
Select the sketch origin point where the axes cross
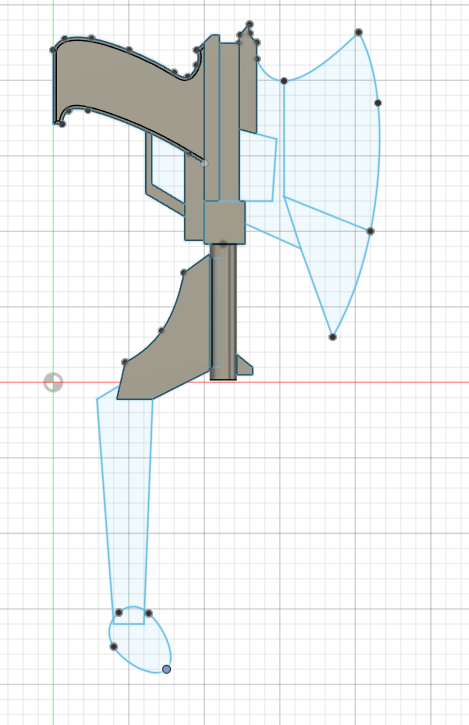pos(53,382)
